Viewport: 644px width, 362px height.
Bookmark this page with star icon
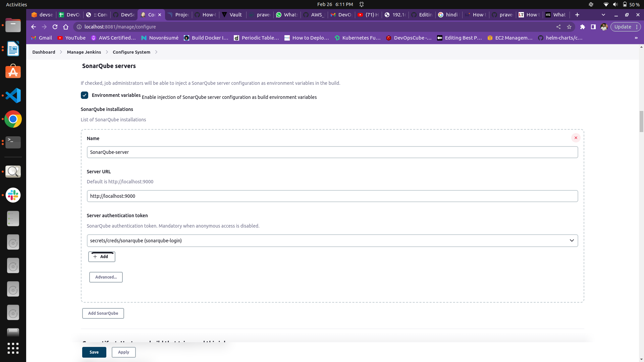(569, 27)
